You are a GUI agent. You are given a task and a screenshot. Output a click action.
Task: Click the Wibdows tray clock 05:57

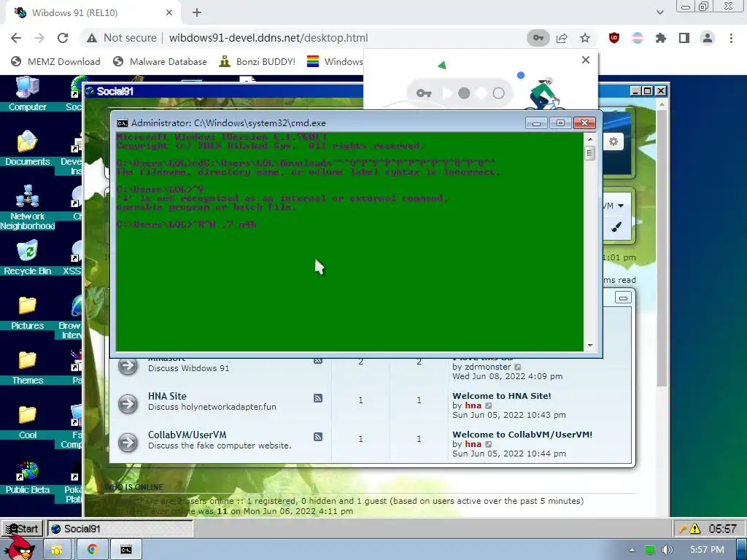[x=722, y=529]
